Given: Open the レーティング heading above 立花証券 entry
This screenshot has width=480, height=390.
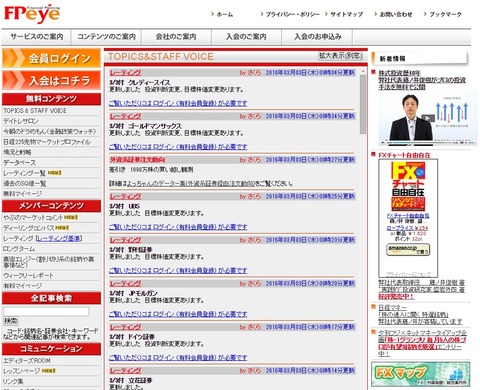Looking at the screenshot, I should coord(125,371).
